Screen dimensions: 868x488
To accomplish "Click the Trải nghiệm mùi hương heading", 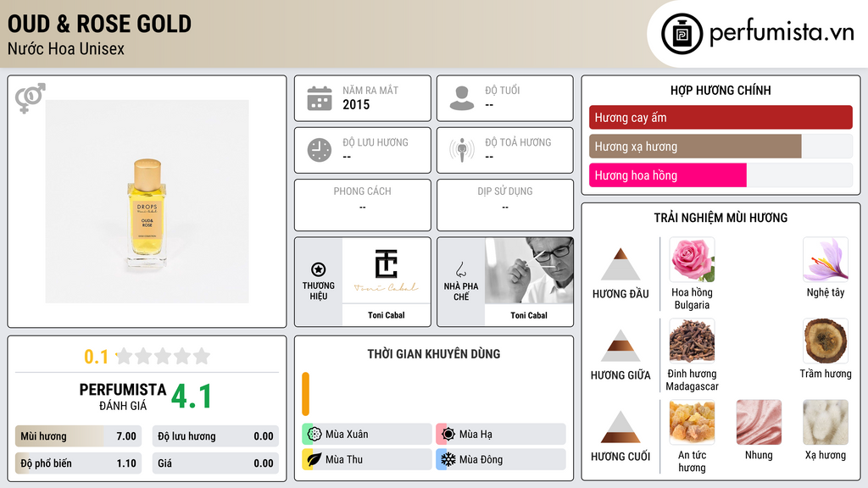I will [x=721, y=218].
